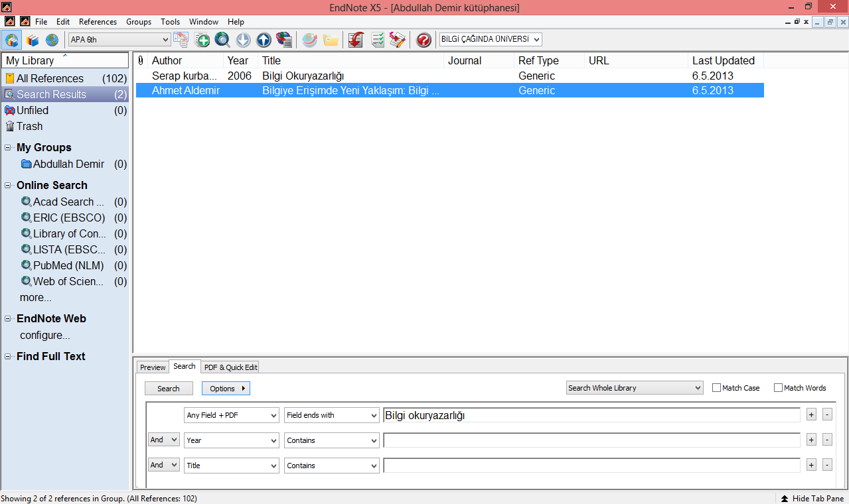
Task: Click the Import down-arrow toolbar icon
Action: coord(244,40)
